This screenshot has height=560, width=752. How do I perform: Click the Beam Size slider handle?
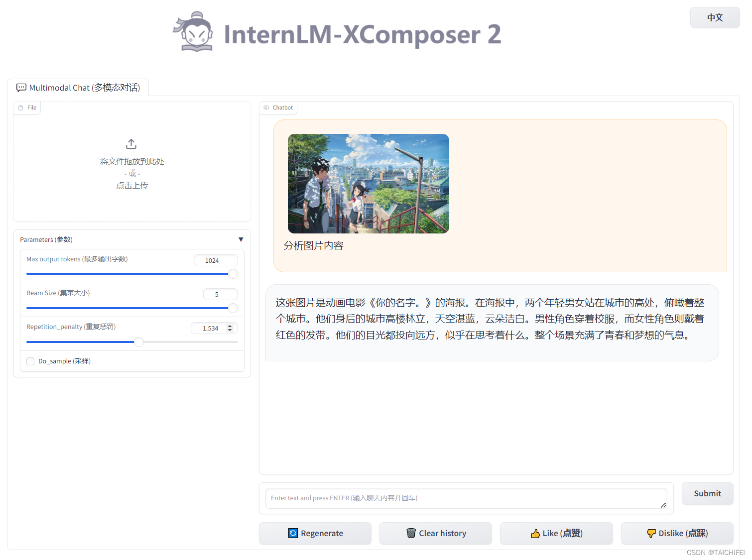point(233,308)
